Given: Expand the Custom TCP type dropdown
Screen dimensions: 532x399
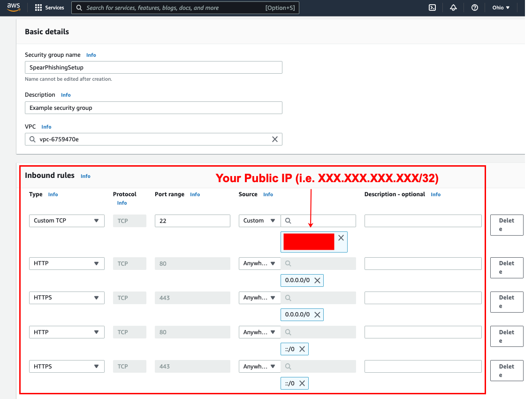Looking at the screenshot, I should [67, 221].
